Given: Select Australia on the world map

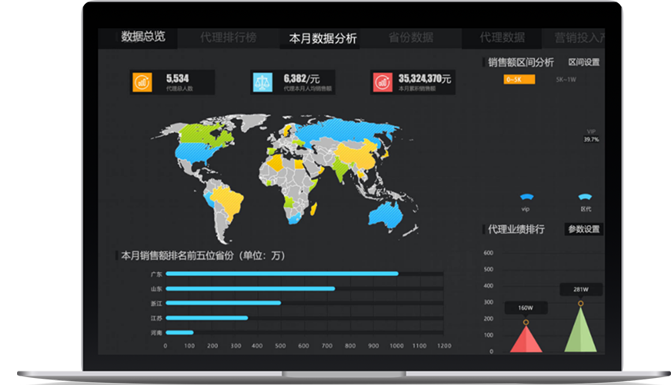Looking at the screenshot, I should (386, 215).
